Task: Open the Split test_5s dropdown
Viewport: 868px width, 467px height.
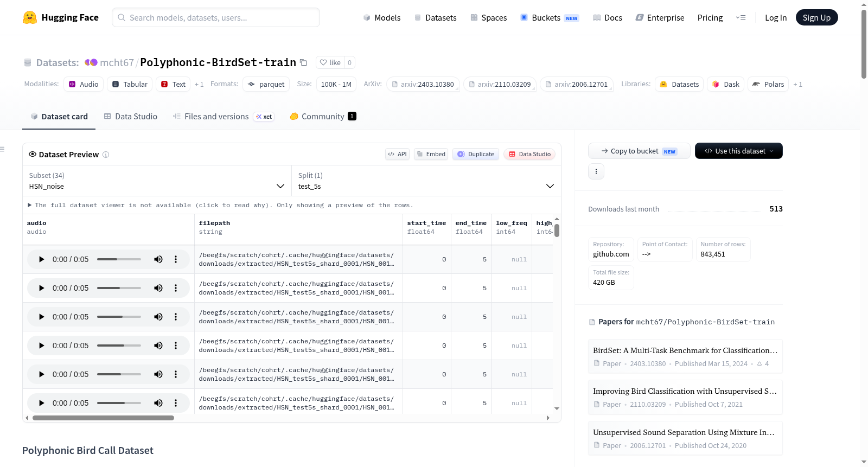Action: click(426, 181)
